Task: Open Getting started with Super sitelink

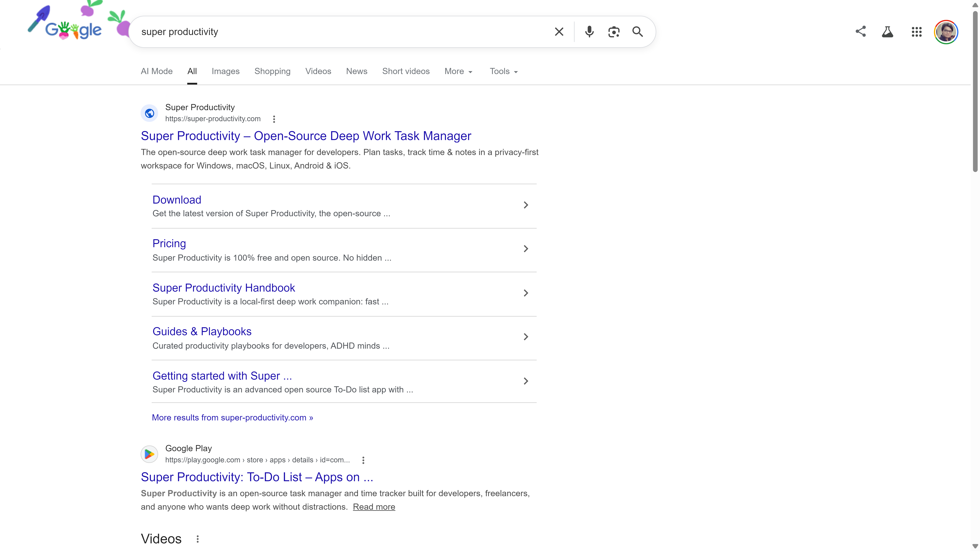Action: point(222,376)
